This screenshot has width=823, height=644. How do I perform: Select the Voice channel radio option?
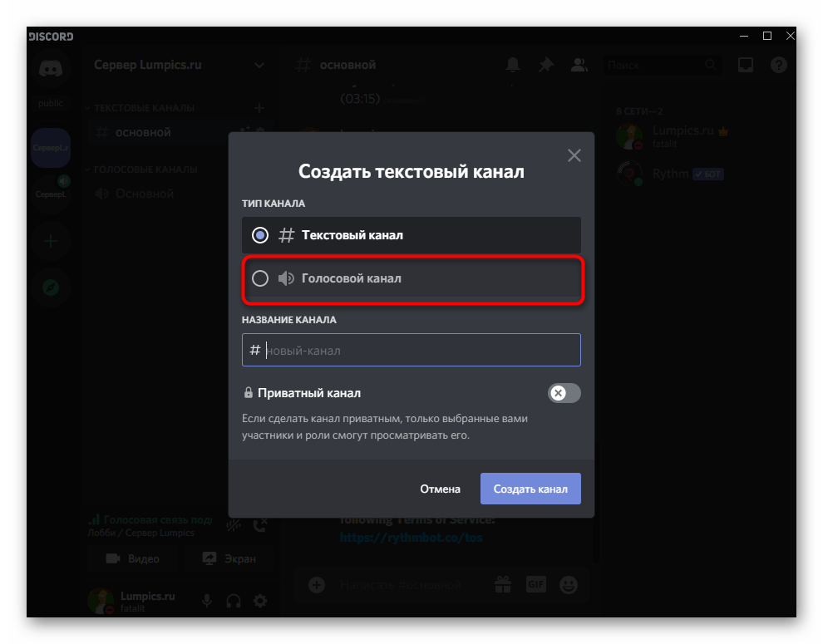pyautogui.click(x=260, y=278)
